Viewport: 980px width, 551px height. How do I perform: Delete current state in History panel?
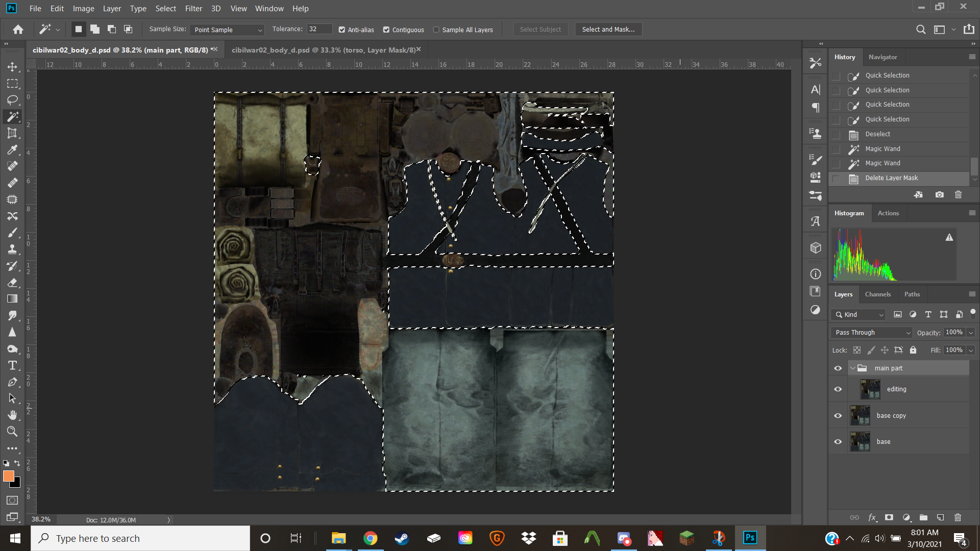958,194
